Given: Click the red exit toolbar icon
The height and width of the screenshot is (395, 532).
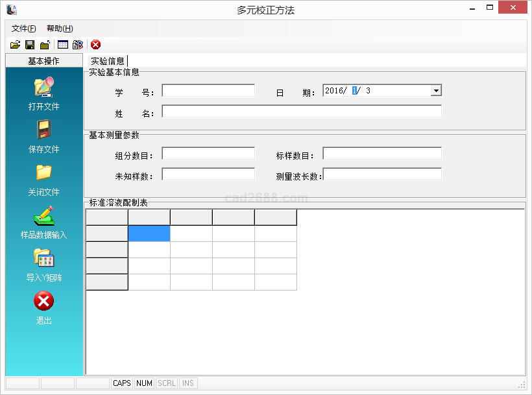Looking at the screenshot, I should click(x=96, y=45).
